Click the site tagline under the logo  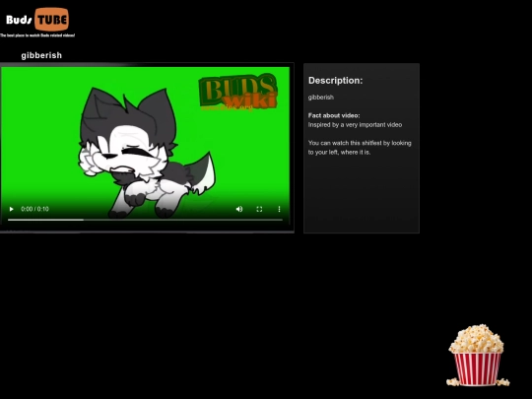[x=37, y=35]
